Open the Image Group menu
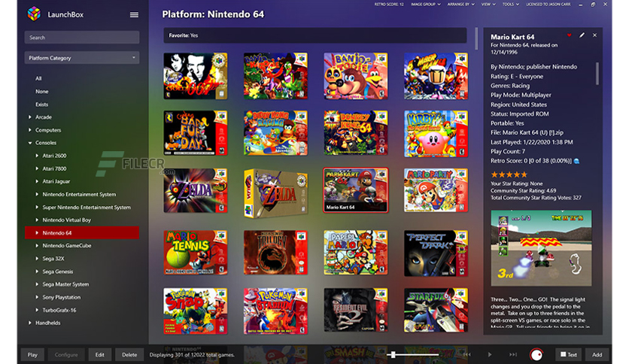 point(425,4)
